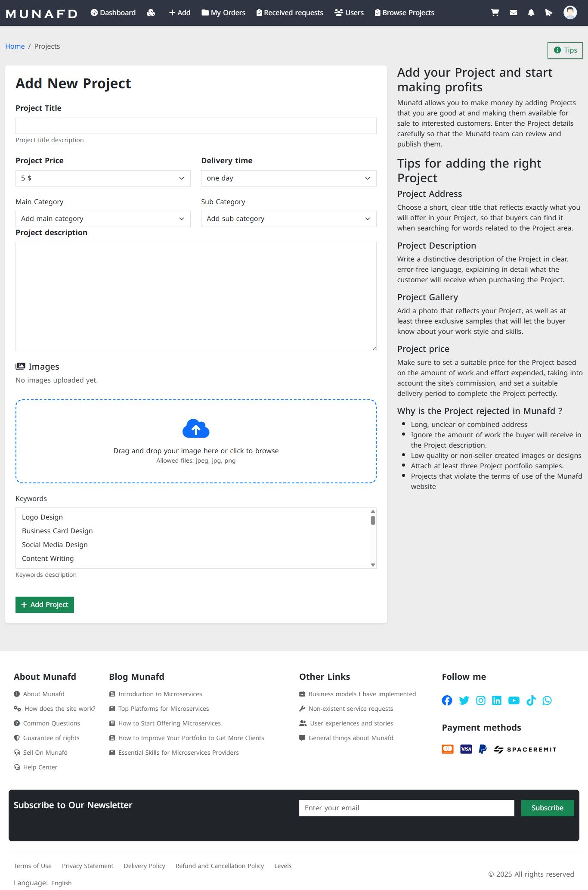588x890 pixels.
Task: Expand the Delivery time dropdown
Action: pyautogui.click(x=288, y=178)
